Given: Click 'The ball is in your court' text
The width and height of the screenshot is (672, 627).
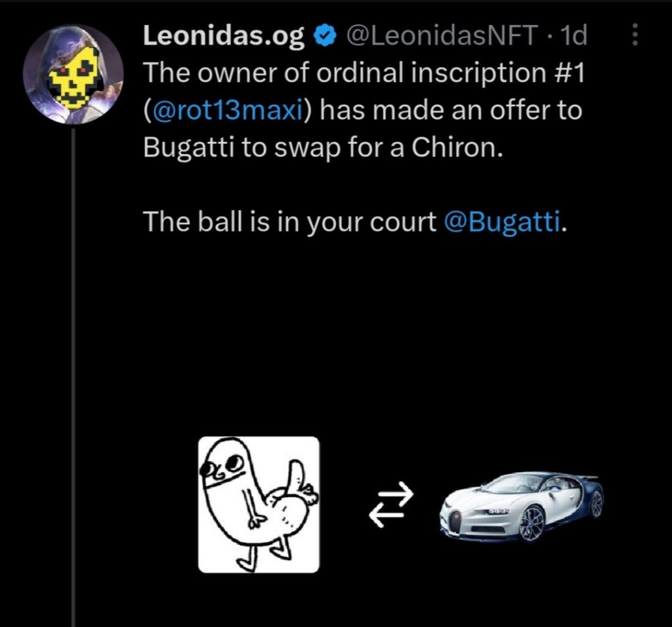Looking at the screenshot, I should 289,222.
